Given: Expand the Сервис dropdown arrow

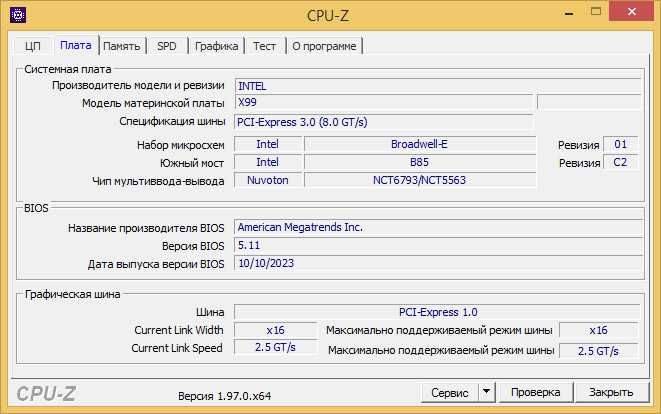Looking at the screenshot, I should coord(486,392).
